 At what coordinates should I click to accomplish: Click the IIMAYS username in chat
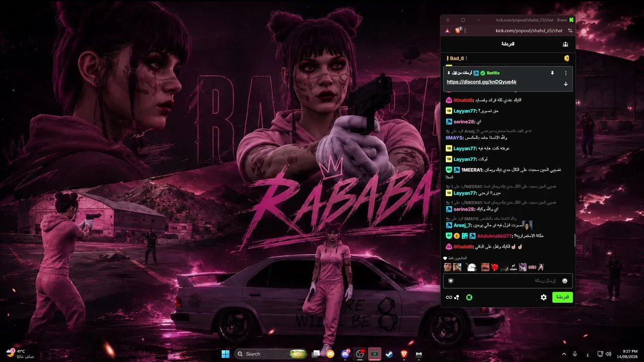(455, 137)
